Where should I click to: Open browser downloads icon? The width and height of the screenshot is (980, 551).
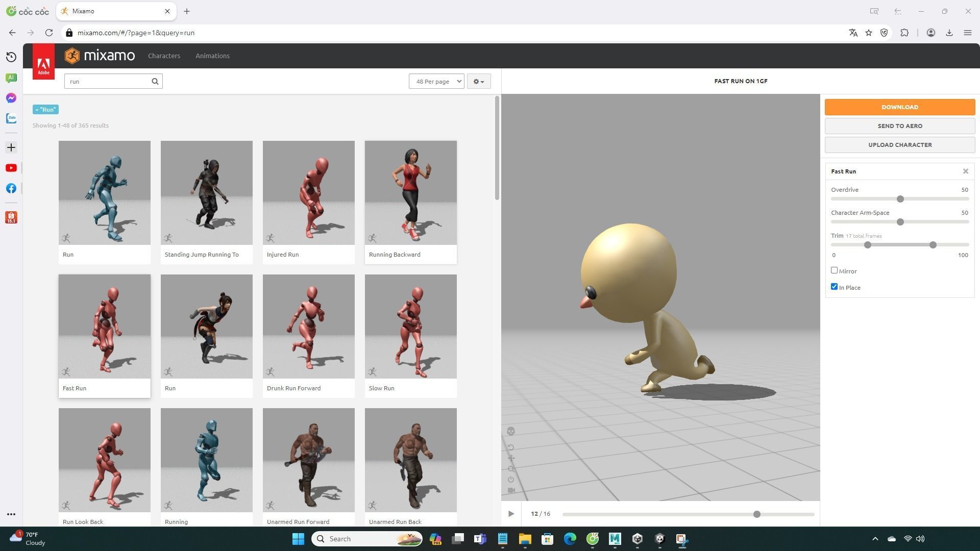[949, 33]
